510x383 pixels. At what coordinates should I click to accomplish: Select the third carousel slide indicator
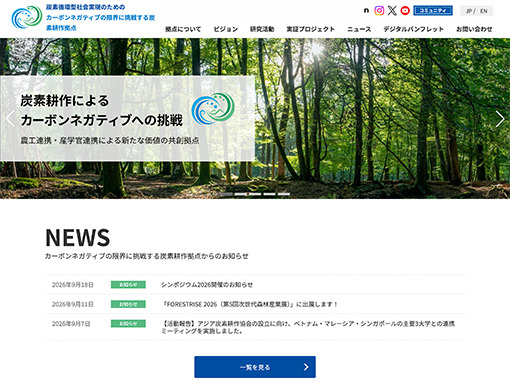255,194
